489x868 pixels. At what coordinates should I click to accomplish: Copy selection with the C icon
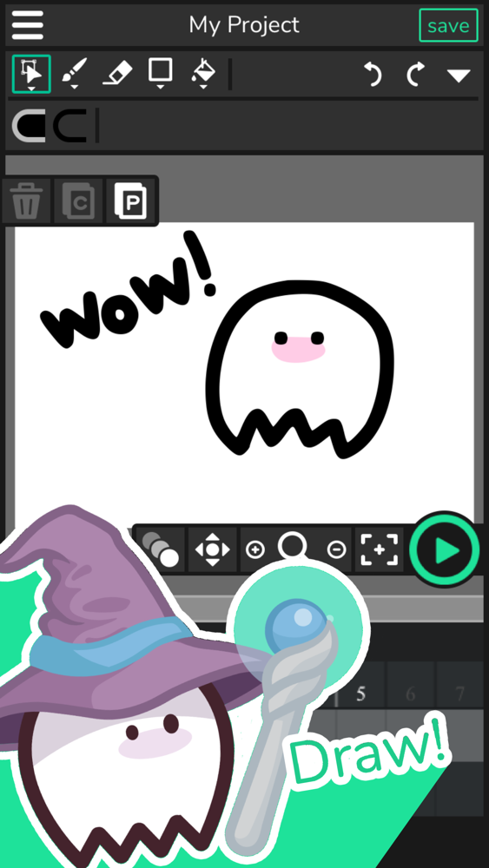(78, 201)
